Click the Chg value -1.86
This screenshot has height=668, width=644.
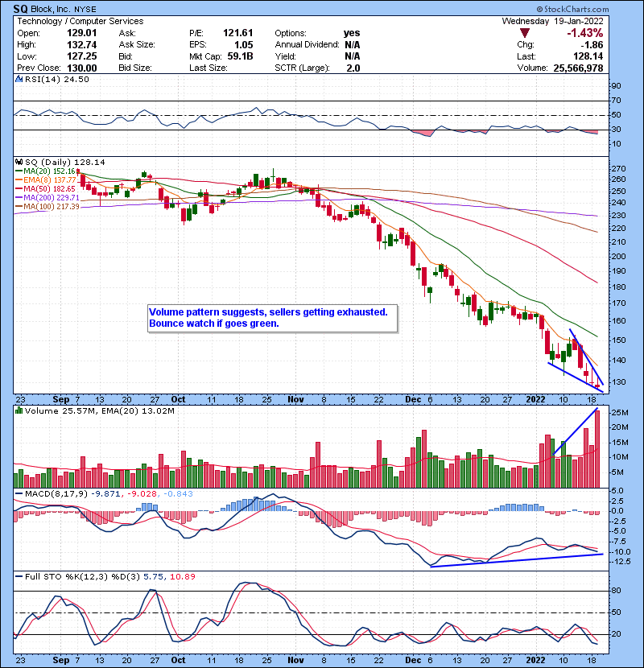pyautogui.click(x=592, y=45)
